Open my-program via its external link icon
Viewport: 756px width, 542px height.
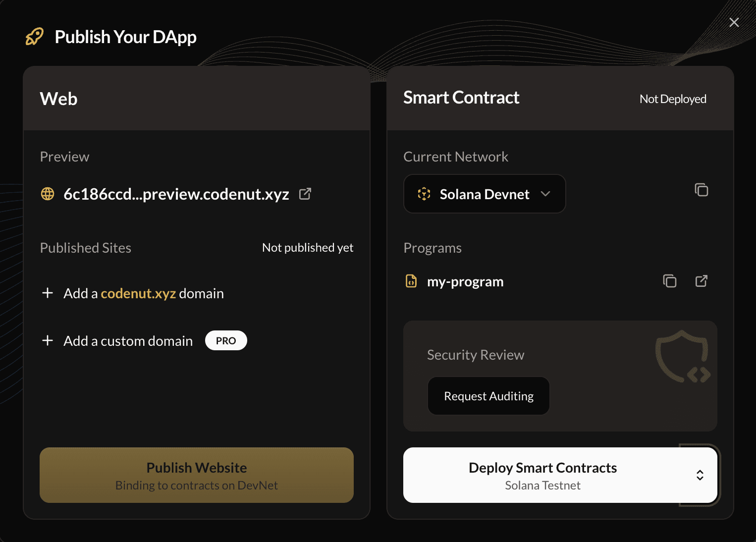701,281
